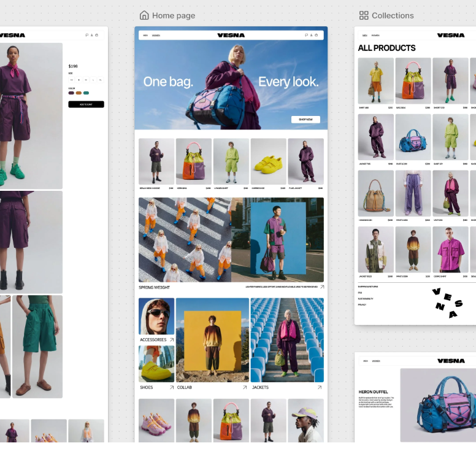
Task: Click the yellow shoes product thumbnail on the Home page
Action: [268, 161]
